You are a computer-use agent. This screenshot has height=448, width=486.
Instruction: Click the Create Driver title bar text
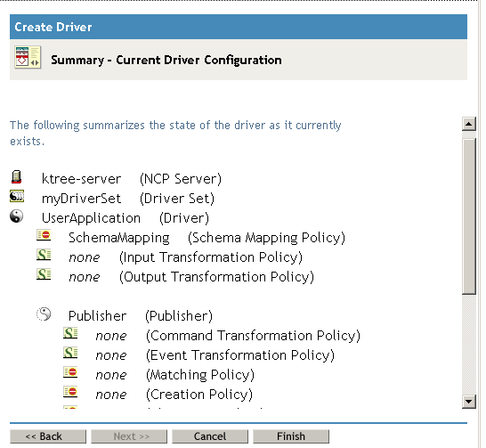[53, 27]
